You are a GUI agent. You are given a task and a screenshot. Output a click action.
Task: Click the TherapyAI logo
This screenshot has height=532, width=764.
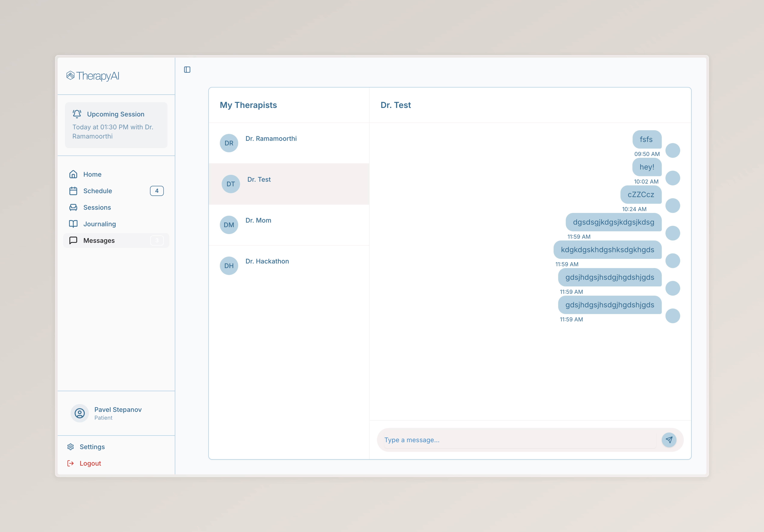click(93, 76)
